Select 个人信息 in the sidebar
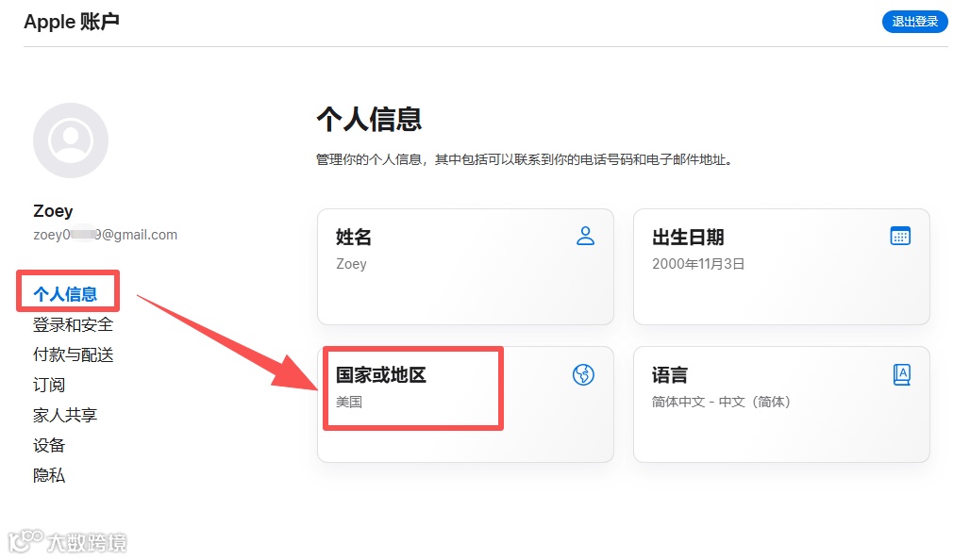Image resolution: width=970 pixels, height=560 pixels. 65,294
